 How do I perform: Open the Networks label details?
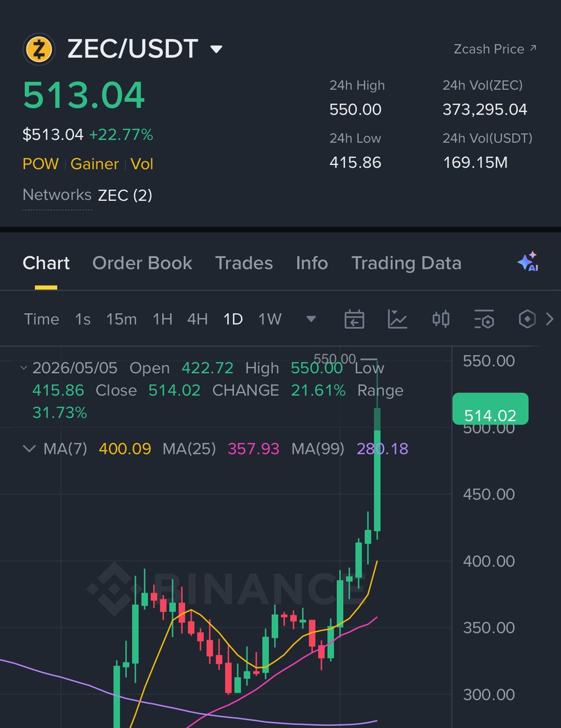coord(57,195)
